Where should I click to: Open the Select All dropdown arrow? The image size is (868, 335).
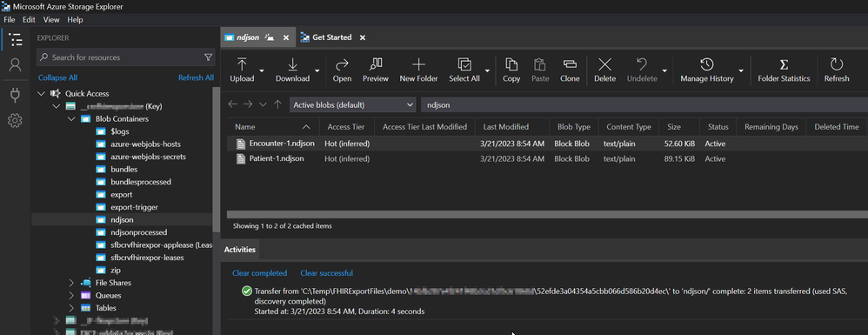(487, 70)
